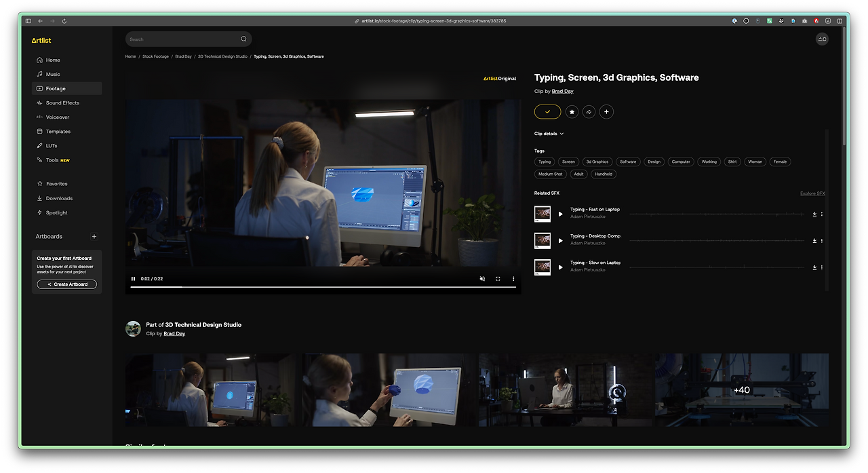Pause the video player

tap(134, 279)
